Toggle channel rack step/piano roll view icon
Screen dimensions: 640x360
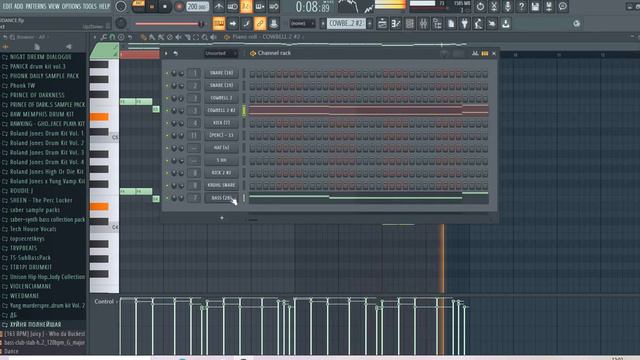pyautogui.click(x=484, y=53)
